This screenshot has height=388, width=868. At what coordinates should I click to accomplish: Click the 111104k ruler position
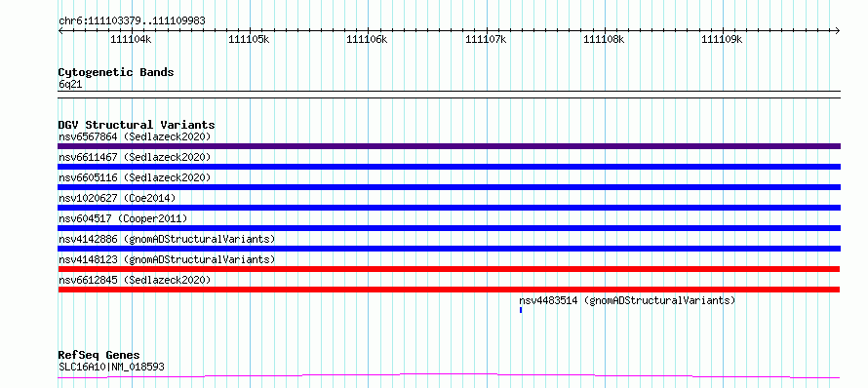point(131,39)
